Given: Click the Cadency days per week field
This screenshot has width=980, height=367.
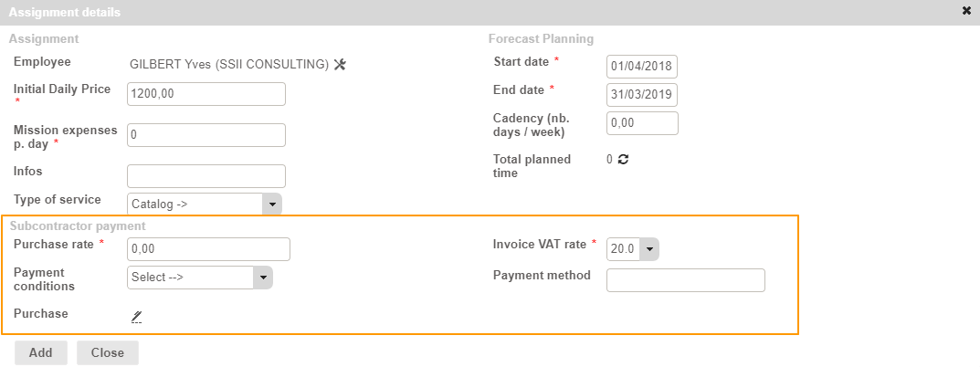Looking at the screenshot, I should coord(642,123).
